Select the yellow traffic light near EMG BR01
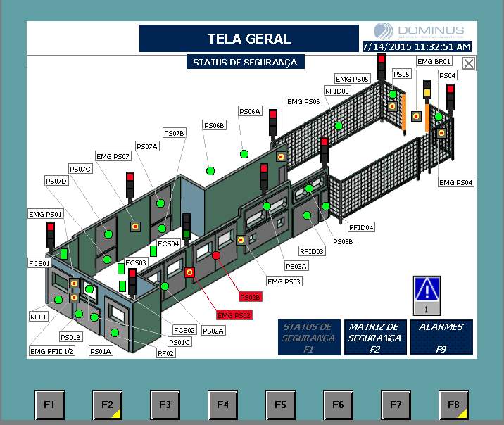 coord(427,89)
